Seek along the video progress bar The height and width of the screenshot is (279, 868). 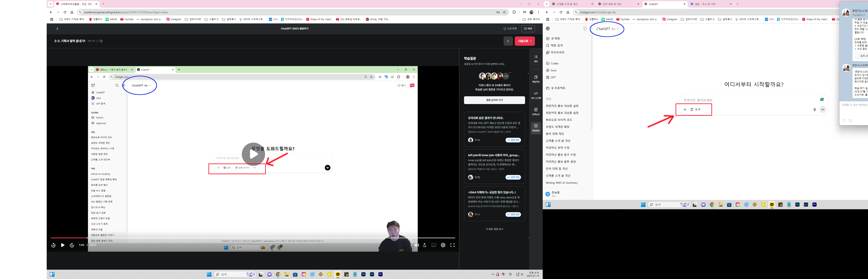(x=253, y=238)
